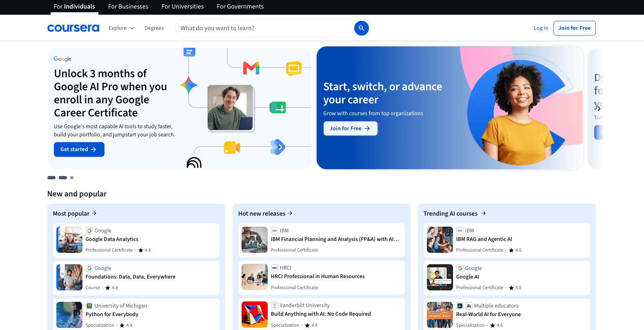Image resolution: width=644 pixels, height=330 pixels.
Task: Open IBM Financial Planning and Analysis course title
Action: [x=335, y=239]
